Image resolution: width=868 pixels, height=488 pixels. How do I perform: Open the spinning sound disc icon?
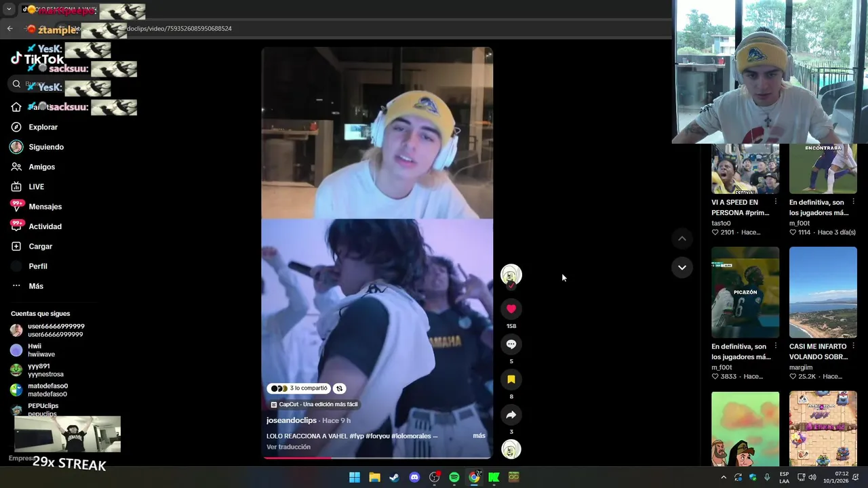pos(511,449)
